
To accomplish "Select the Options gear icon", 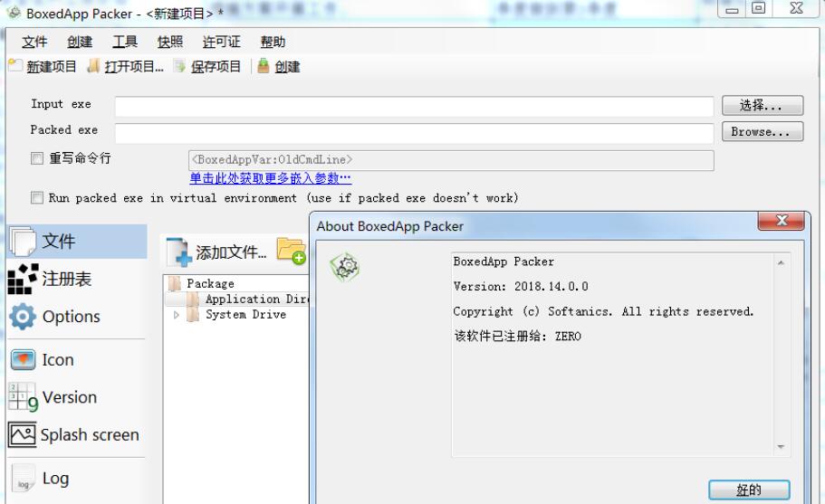I will pos(23,317).
